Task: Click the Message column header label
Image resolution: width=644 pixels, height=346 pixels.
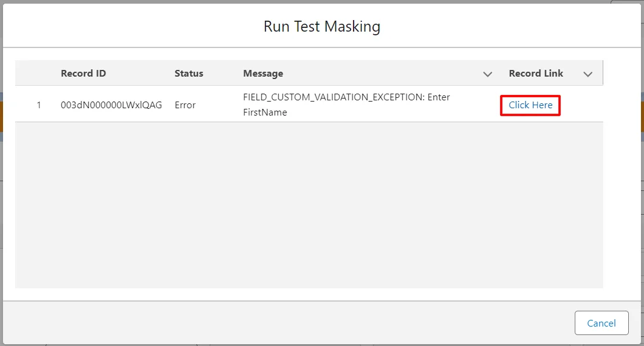Action: point(263,74)
